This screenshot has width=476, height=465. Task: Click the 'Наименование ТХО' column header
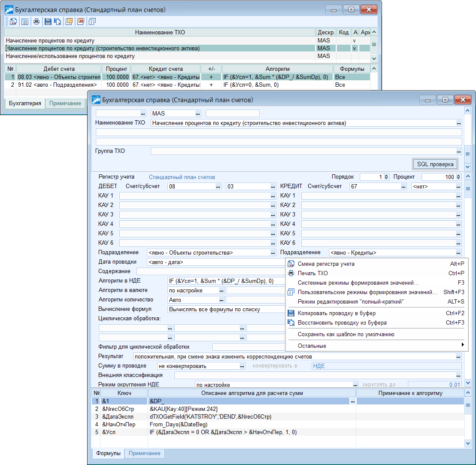(160, 33)
